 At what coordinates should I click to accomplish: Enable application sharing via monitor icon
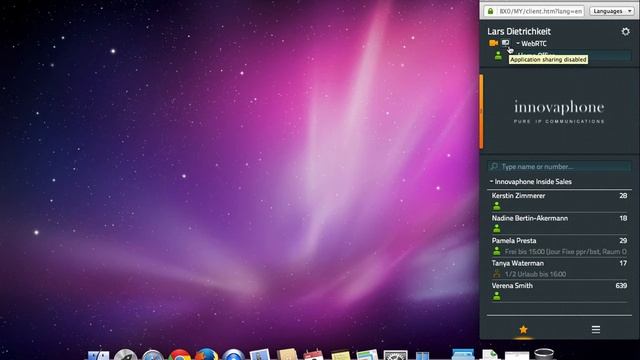coord(506,43)
